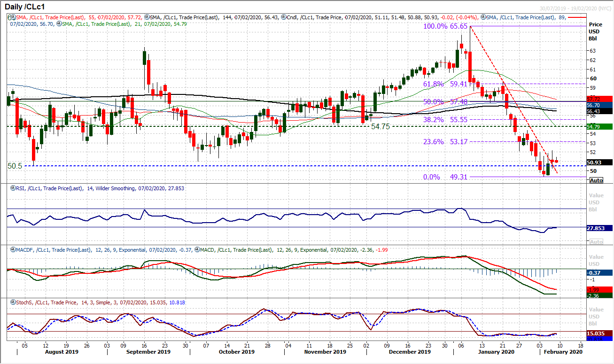Select the 100.0% 65.65 Fibonacci label
The image size is (614, 364).
(446, 27)
